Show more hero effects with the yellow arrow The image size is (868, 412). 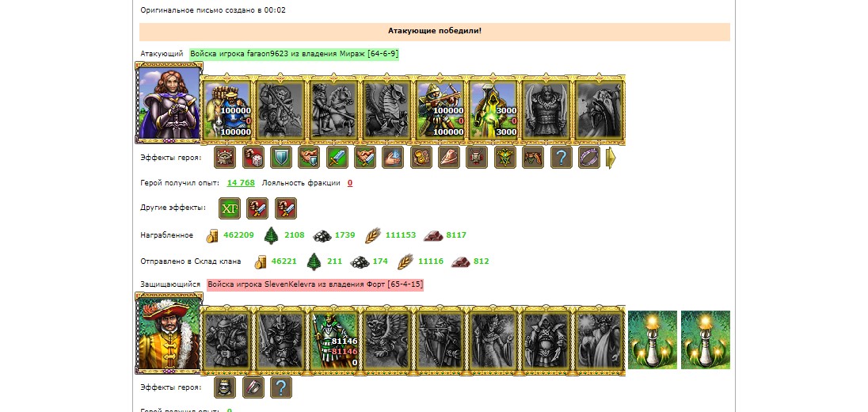[x=611, y=158]
